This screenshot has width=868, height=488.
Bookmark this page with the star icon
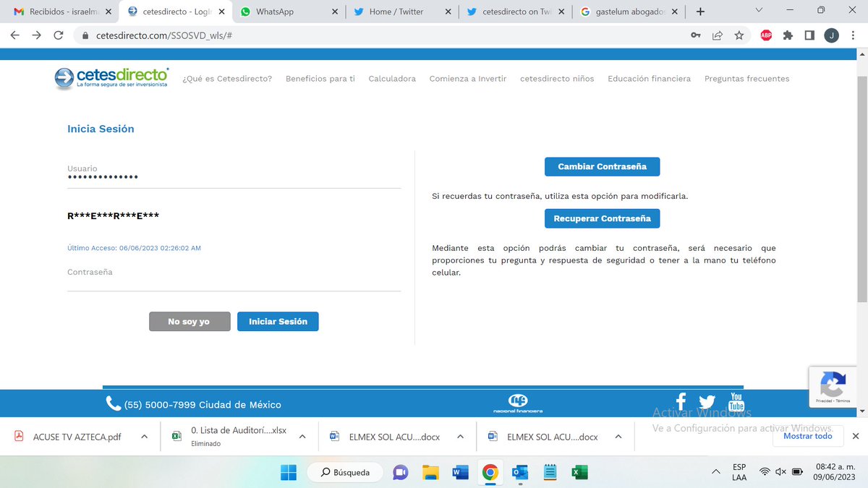pyautogui.click(x=739, y=35)
